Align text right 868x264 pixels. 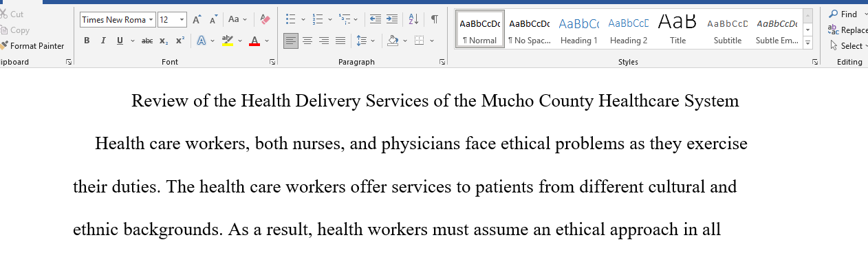(x=324, y=41)
